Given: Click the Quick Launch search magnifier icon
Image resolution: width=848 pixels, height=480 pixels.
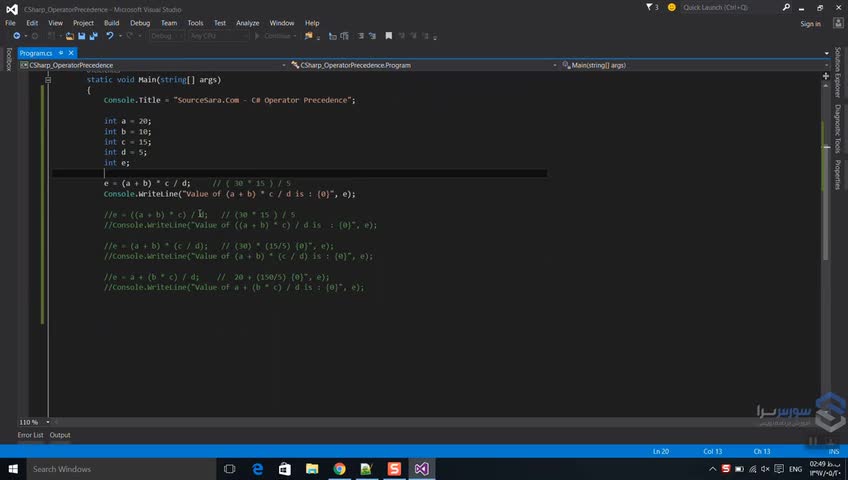Looking at the screenshot, I should point(786,7).
